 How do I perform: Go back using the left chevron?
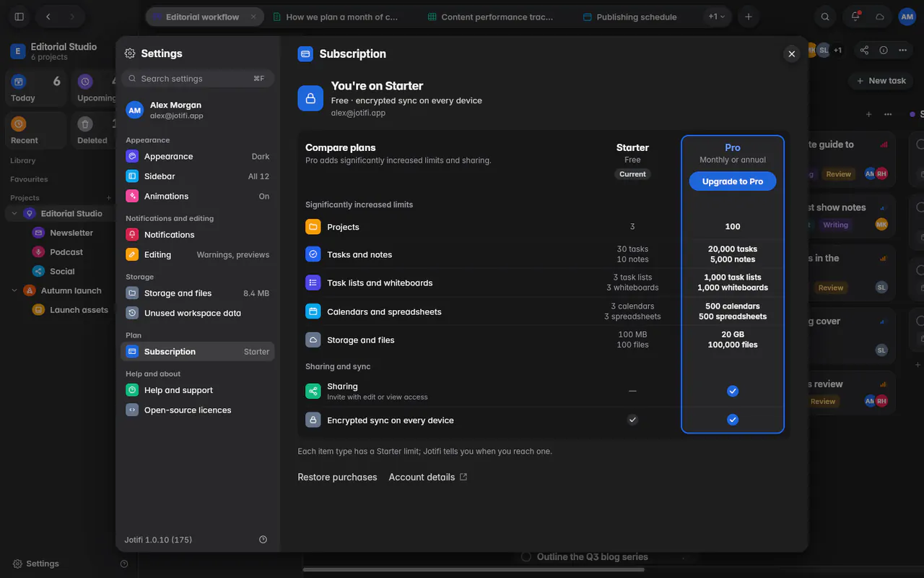(48, 17)
